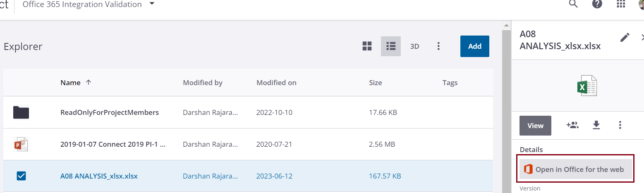Click the Add button
This screenshot has width=644, height=193.
[x=474, y=46]
